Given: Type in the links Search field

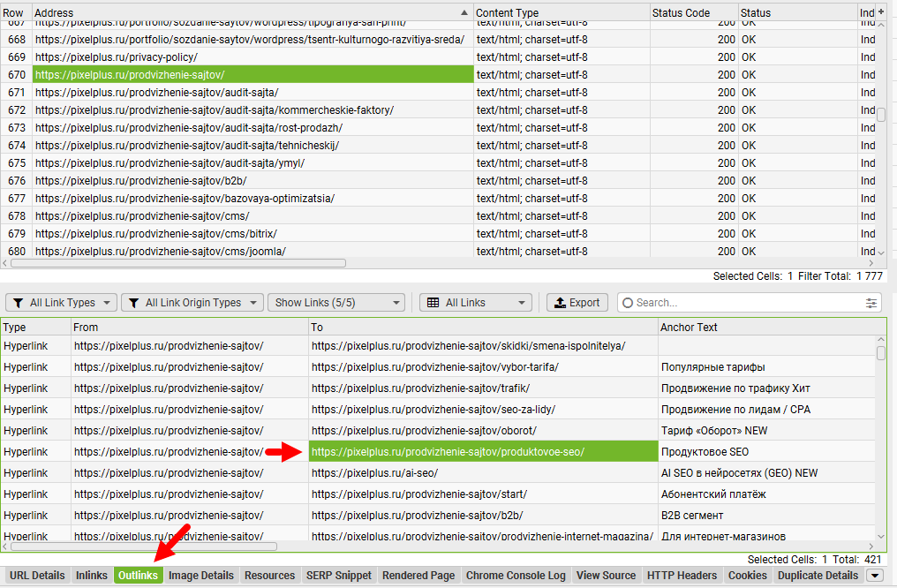Looking at the screenshot, I should (x=742, y=303).
